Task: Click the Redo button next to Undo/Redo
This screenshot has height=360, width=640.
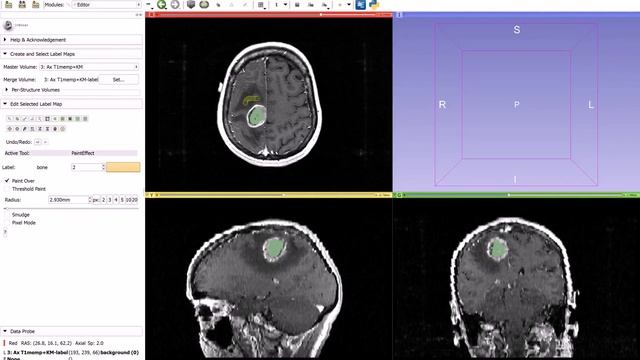Action: pyautogui.click(x=45, y=142)
